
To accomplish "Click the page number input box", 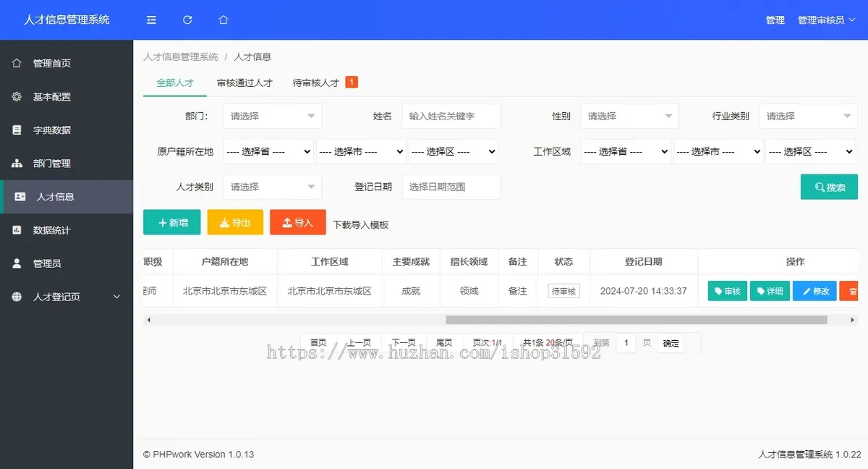I will point(626,343).
